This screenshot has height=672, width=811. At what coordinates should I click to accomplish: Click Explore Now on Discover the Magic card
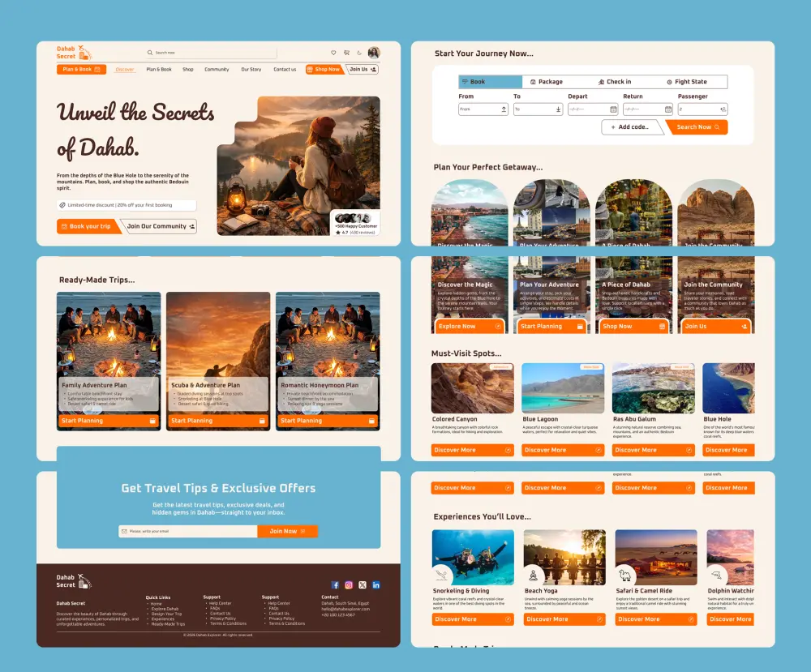point(469,326)
